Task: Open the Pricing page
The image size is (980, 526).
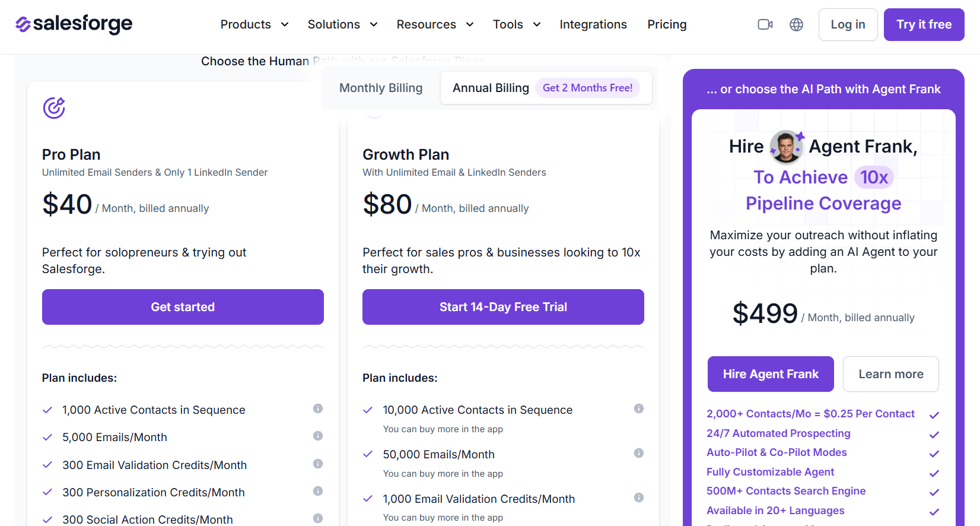Action: pos(667,24)
